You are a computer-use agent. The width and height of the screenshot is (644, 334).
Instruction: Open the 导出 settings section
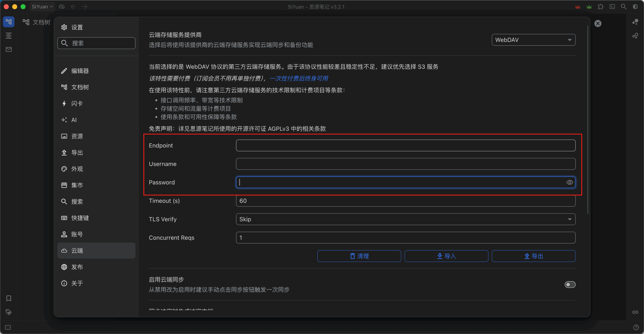[x=96, y=153]
